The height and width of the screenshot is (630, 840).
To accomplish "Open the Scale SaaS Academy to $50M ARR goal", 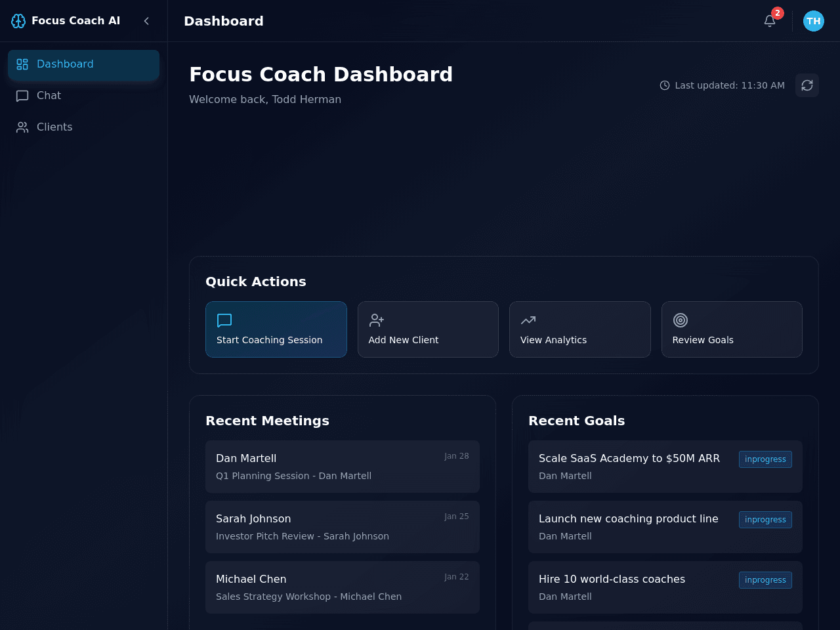I will [x=665, y=467].
